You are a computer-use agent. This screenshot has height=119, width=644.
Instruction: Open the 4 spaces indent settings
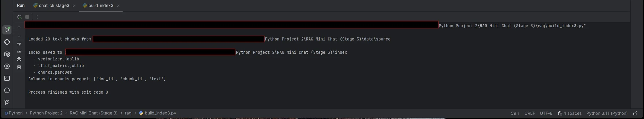tap(570, 113)
